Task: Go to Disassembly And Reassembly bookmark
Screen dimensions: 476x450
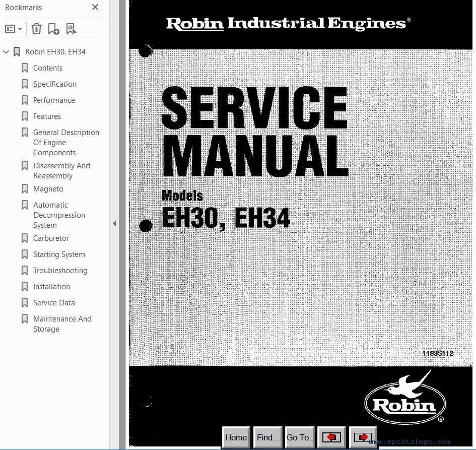Action: pos(61,171)
